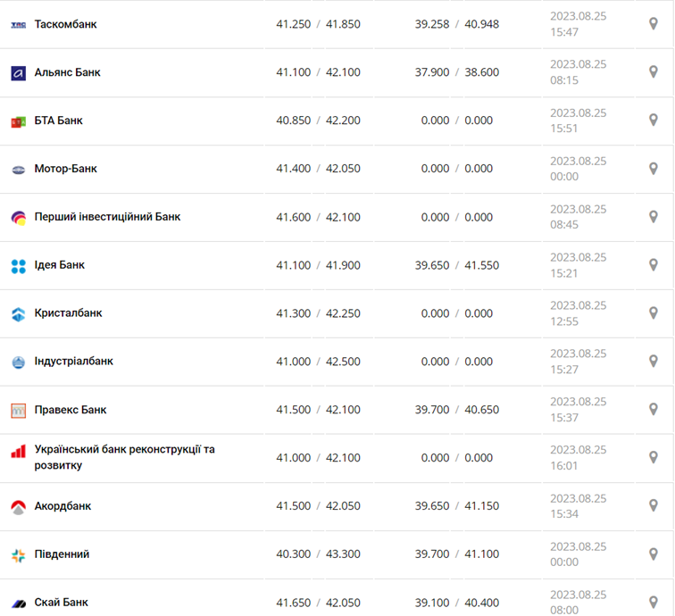This screenshot has height=616, width=675.
Task: Click the map pin icon for Таскомбанк
Action: pos(653,24)
